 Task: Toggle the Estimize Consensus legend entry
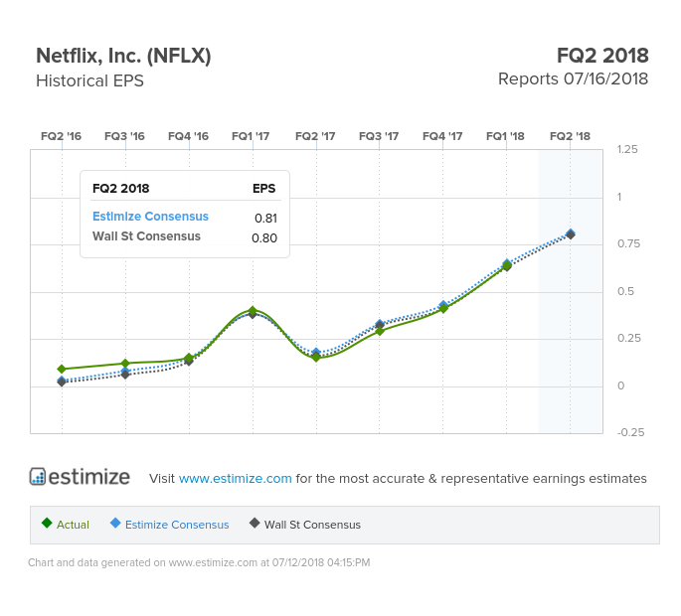pyautogui.click(x=169, y=525)
